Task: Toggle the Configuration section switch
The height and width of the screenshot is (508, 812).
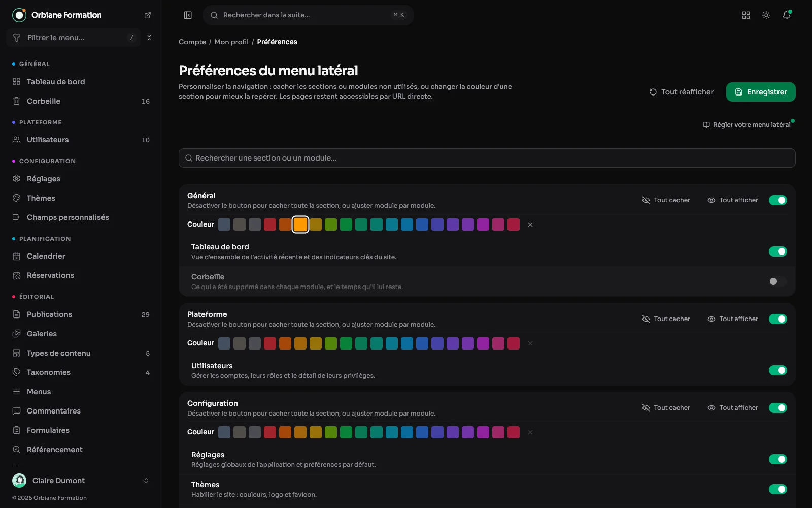Action: (778, 408)
